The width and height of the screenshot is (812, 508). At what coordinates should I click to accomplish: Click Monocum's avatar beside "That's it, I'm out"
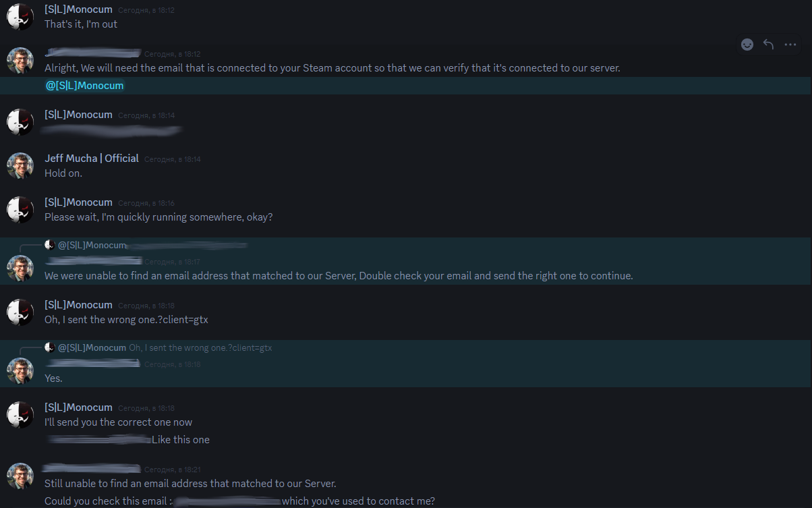20,17
